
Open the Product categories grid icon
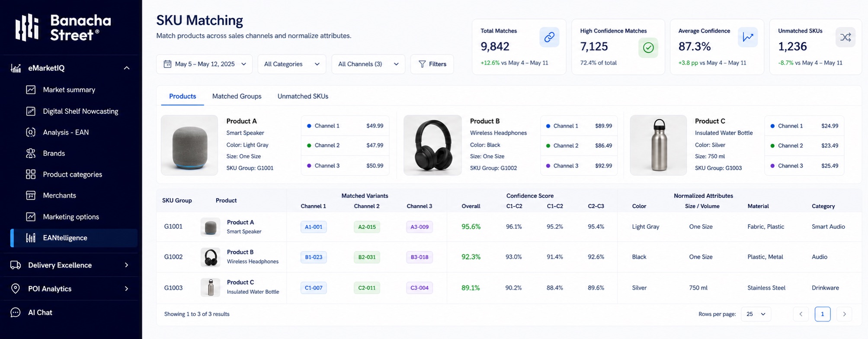(31, 174)
